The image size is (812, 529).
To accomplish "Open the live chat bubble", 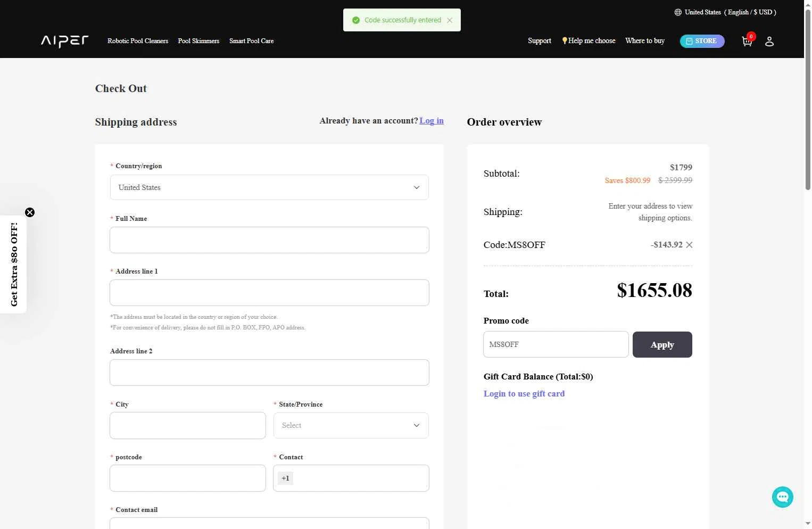I will pyautogui.click(x=783, y=497).
